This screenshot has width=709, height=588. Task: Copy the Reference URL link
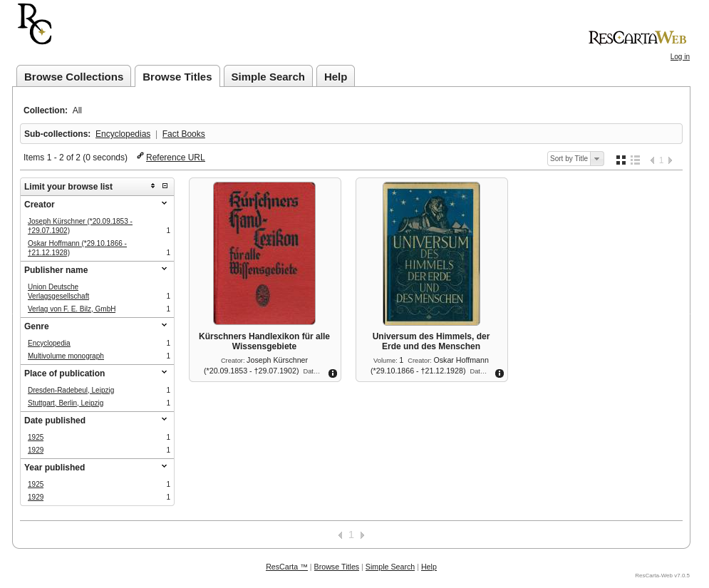(x=175, y=158)
